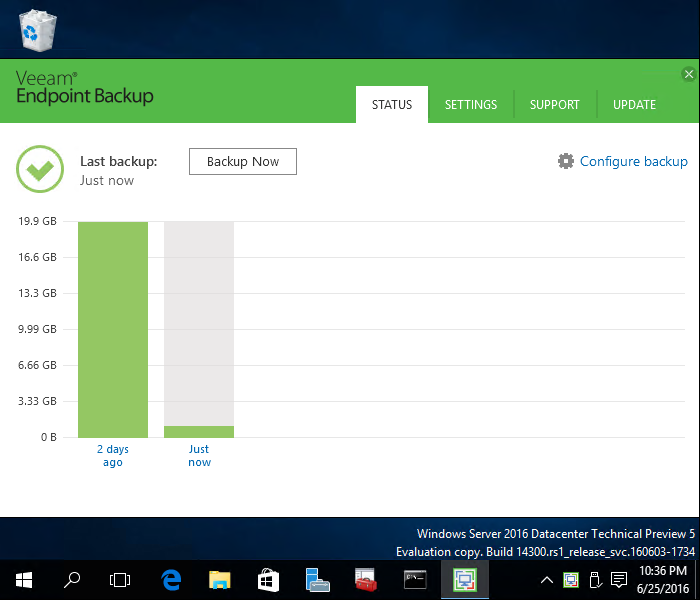Open taskbar search magnifier

(71, 580)
